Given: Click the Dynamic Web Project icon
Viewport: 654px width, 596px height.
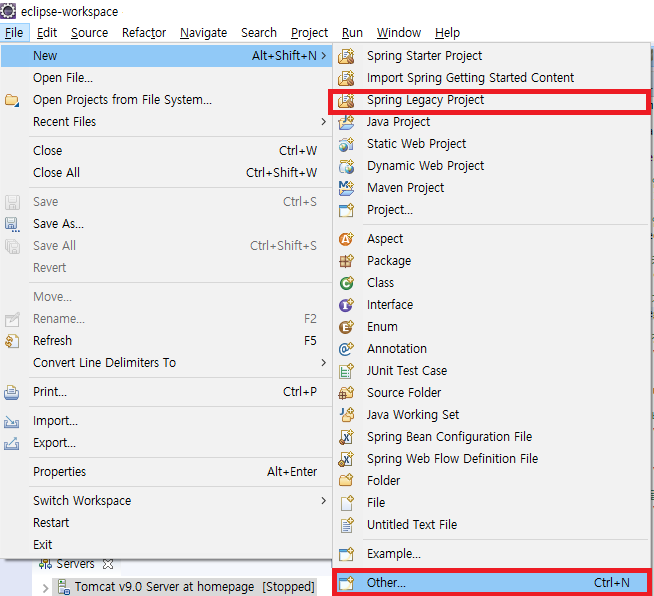Looking at the screenshot, I should (x=346, y=166).
